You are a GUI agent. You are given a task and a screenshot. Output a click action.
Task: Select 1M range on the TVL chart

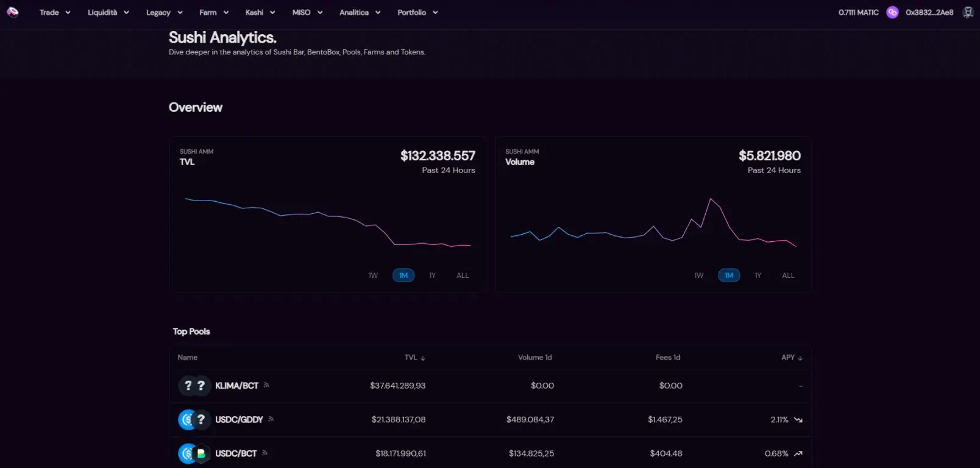(x=403, y=275)
